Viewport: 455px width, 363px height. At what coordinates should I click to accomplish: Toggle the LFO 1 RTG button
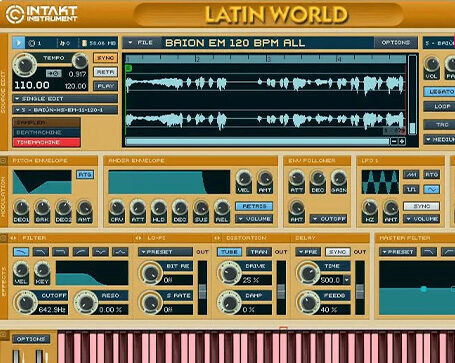pos(432,174)
